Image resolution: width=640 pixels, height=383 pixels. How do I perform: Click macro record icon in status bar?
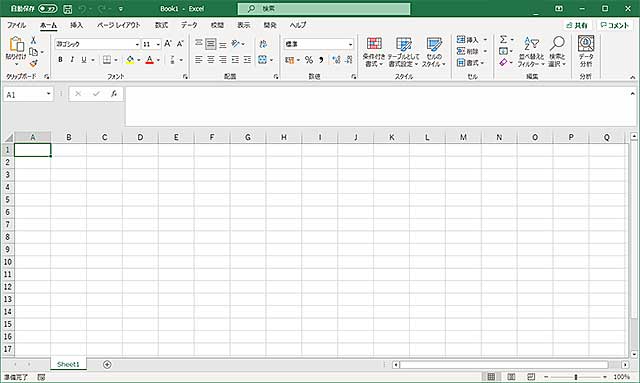click(41, 377)
